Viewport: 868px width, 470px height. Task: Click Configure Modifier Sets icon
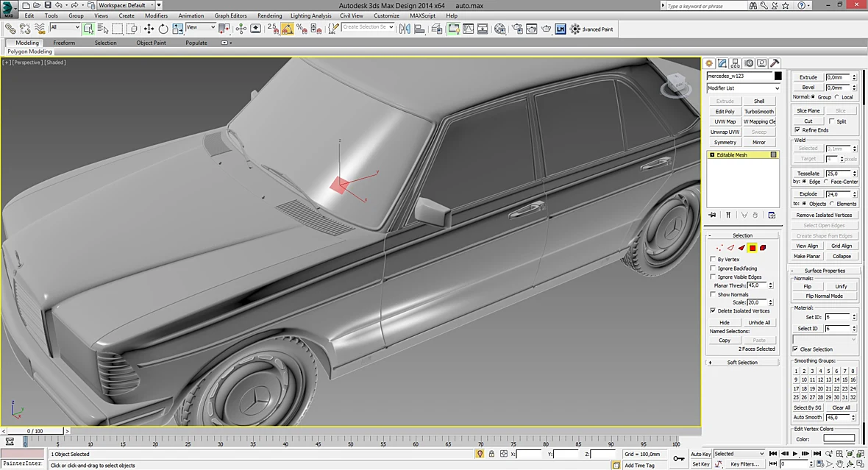pyautogui.click(x=772, y=215)
